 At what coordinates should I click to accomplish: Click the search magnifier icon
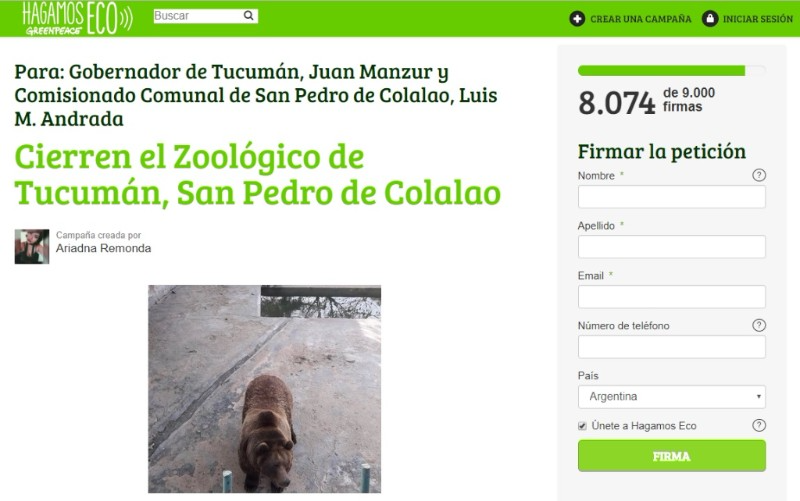[248, 16]
